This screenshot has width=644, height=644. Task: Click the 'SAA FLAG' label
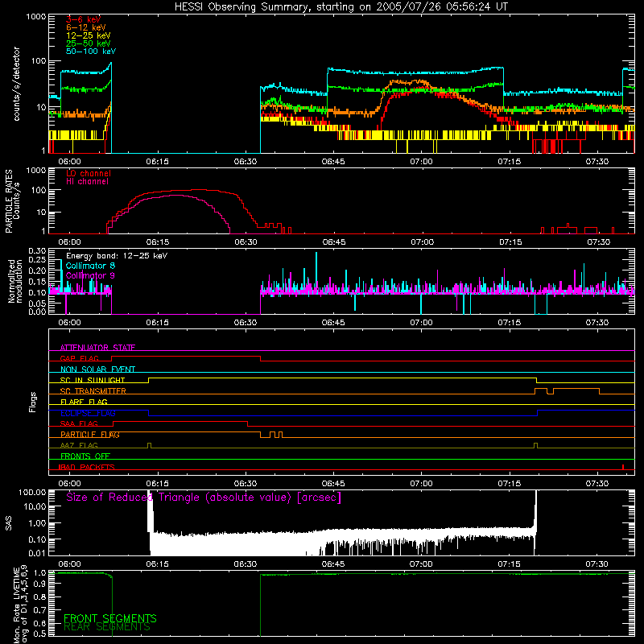pos(79,423)
